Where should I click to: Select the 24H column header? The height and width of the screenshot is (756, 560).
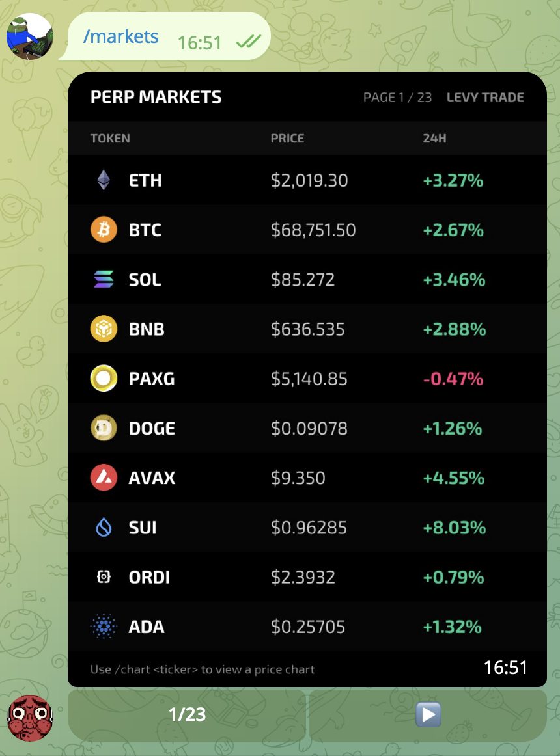pos(434,138)
